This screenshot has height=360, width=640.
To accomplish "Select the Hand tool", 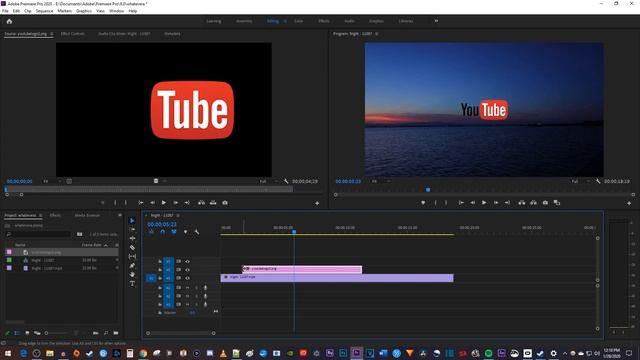I will click(132, 274).
